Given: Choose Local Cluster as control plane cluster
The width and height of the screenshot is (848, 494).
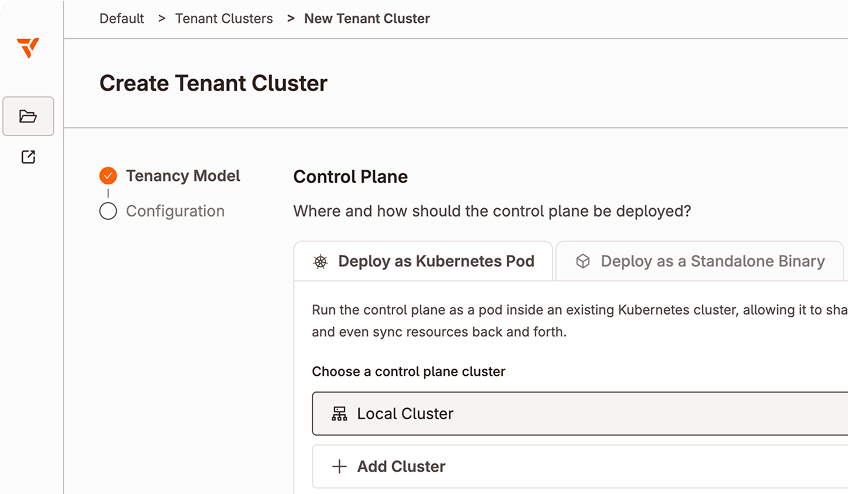Looking at the screenshot, I should click(580, 414).
